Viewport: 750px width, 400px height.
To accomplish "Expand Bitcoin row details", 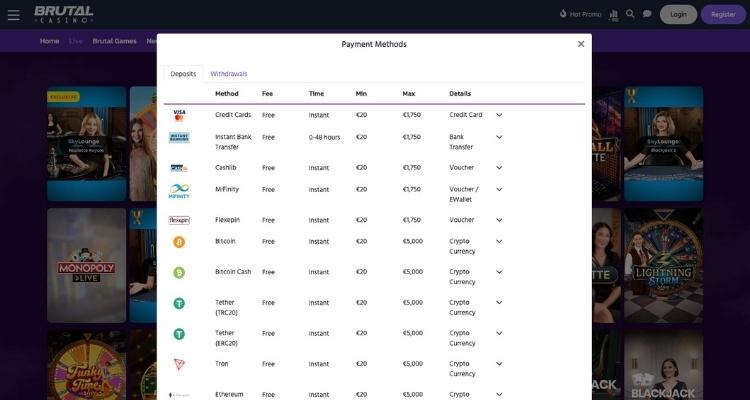I will pyautogui.click(x=499, y=241).
